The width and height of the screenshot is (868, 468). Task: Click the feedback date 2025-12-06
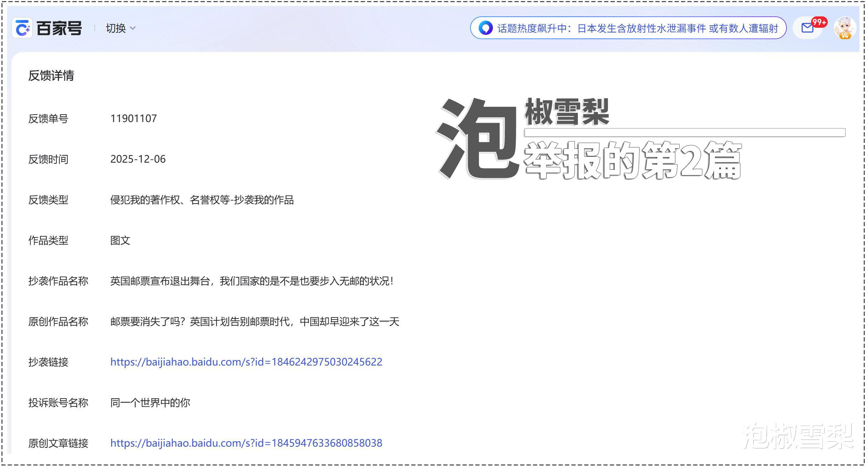pyautogui.click(x=138, y=159)
